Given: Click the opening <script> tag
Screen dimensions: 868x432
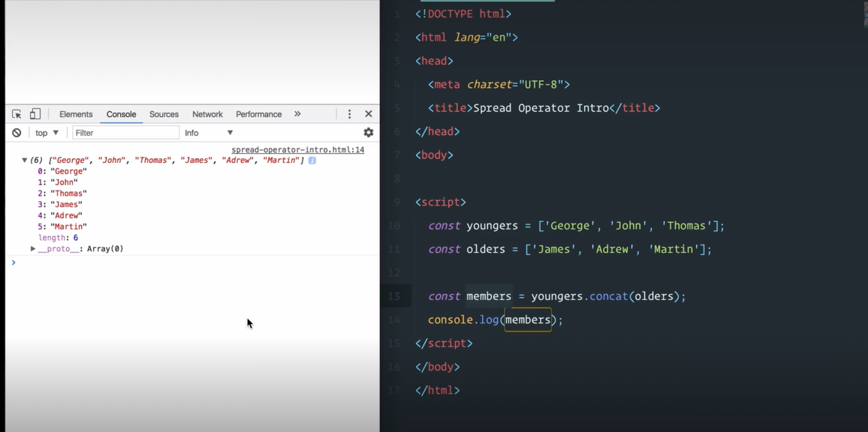Looking at the screenshot, I should pos(441,202).
